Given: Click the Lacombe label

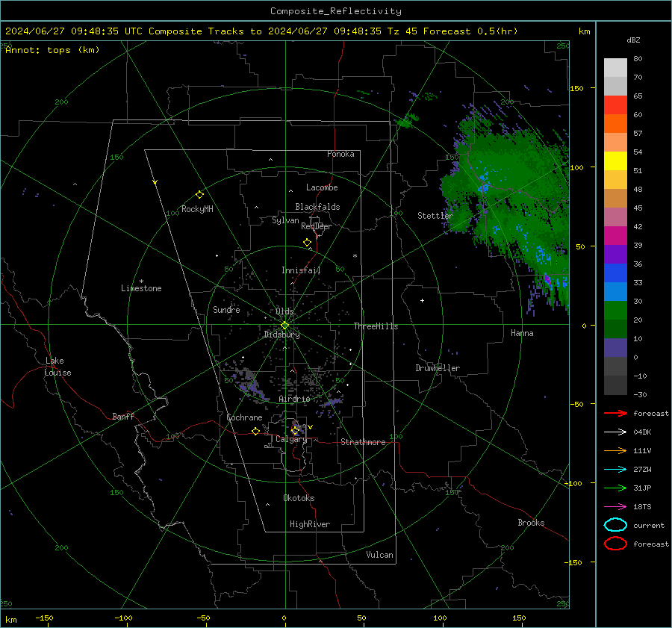Looking at the screenshot, I should [x=322, y=187].
